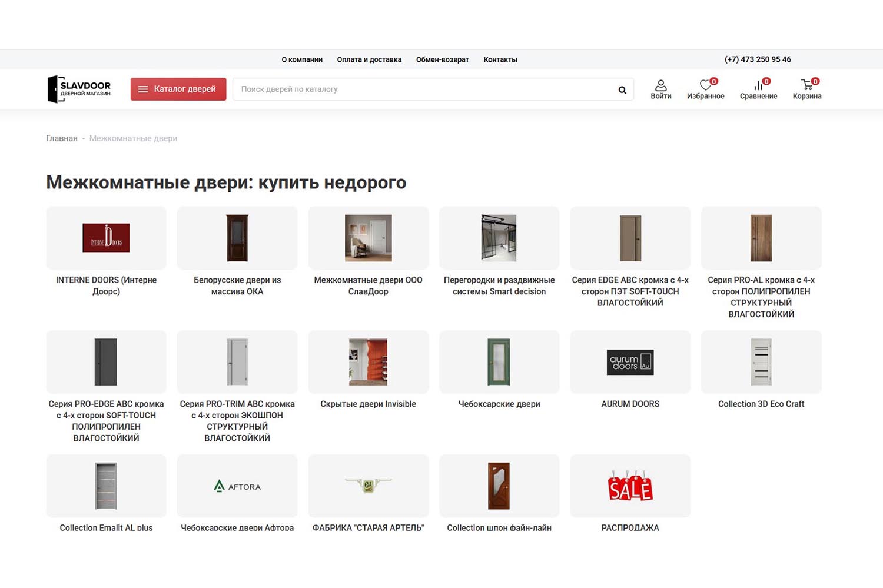Click the РАСПРОДАЖА title link
883x588 pixels.
[630, 527]
